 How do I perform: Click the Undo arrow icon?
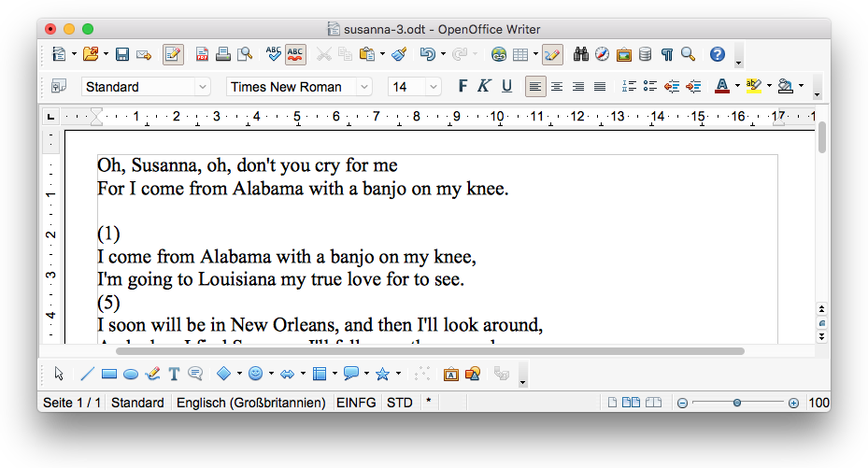pyautogui.click(x=427, y=54)
